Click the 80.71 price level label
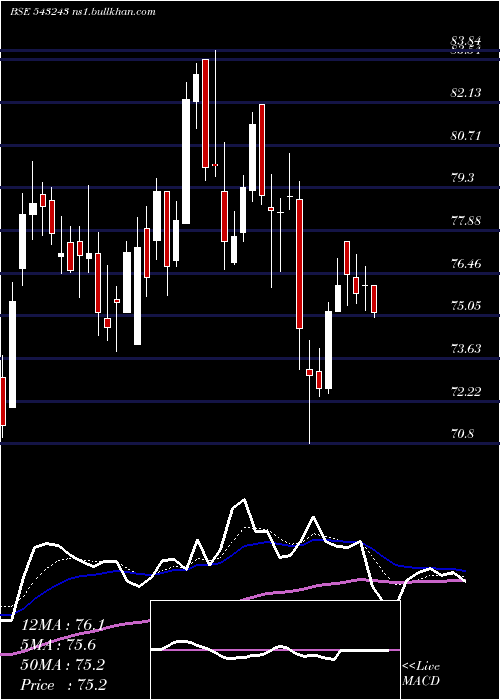500x700 pixels. [466, 135]
